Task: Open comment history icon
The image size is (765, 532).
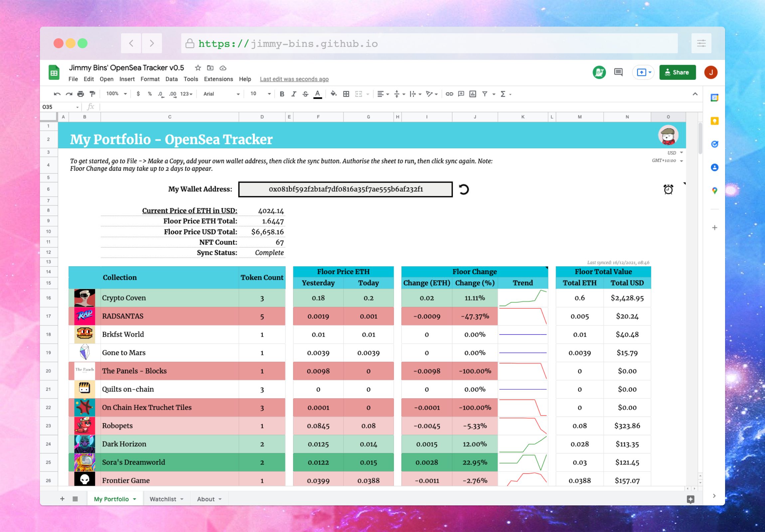Action: 618,72
